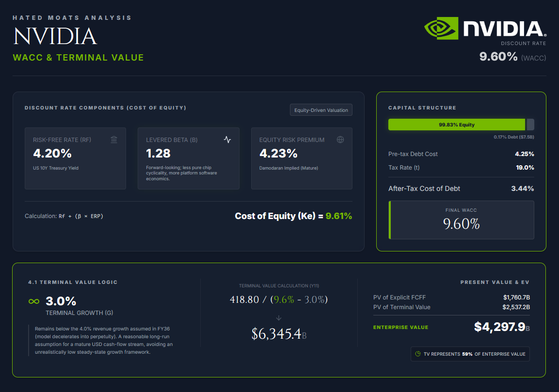
Task: Click the Enterprise Value green label
Action: tap(401, 327)
